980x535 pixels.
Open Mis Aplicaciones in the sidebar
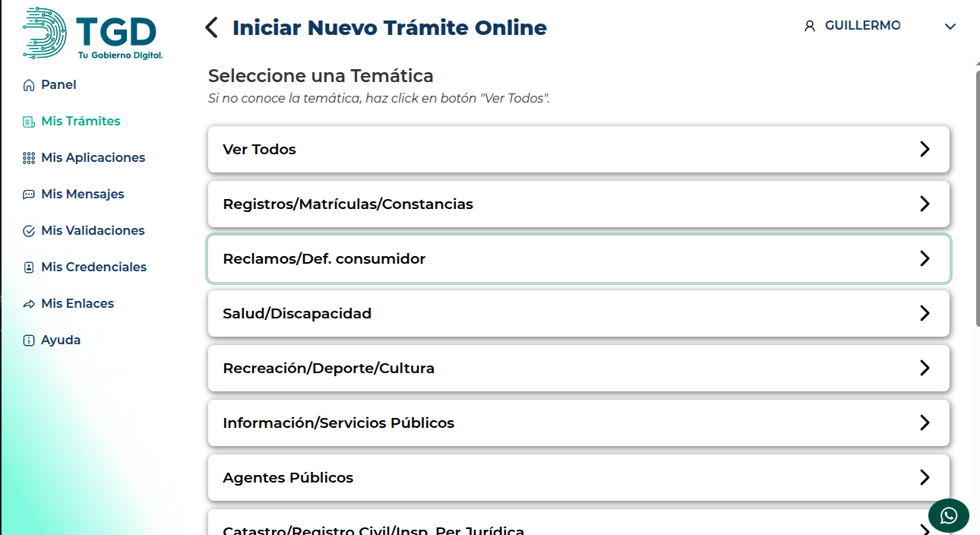point(93,158)
